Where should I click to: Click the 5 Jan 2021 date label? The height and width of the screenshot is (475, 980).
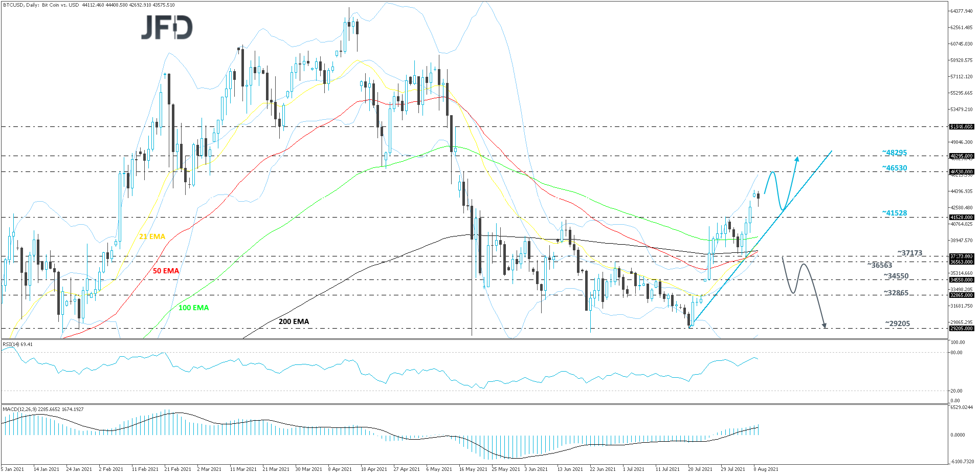(13, 469)
